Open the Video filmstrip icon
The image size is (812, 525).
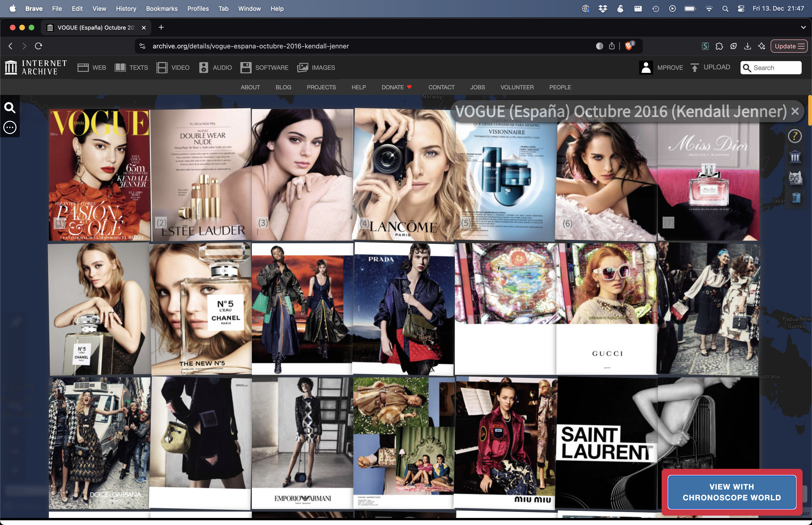(x=162, y=67)
